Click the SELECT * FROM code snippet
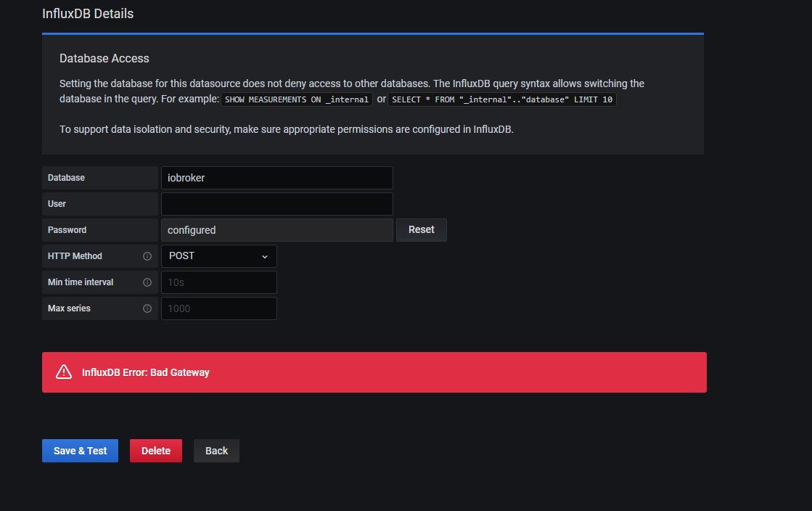 (502, 99)
